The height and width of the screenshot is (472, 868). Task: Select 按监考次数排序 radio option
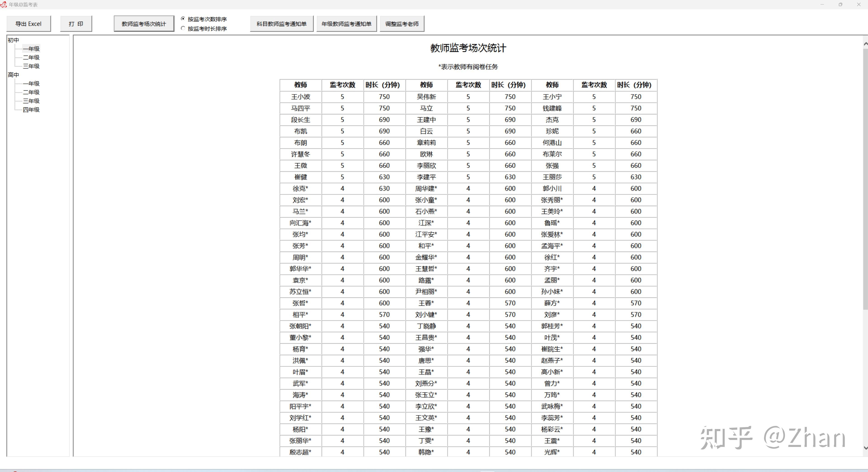183,19
